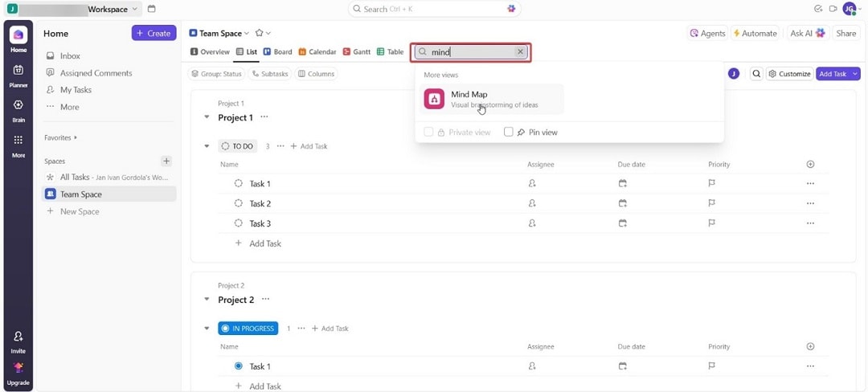This screenshot has width=868, height=392.
Task: Toggle status circle of Project 1 Task 2
Action: 239,203
